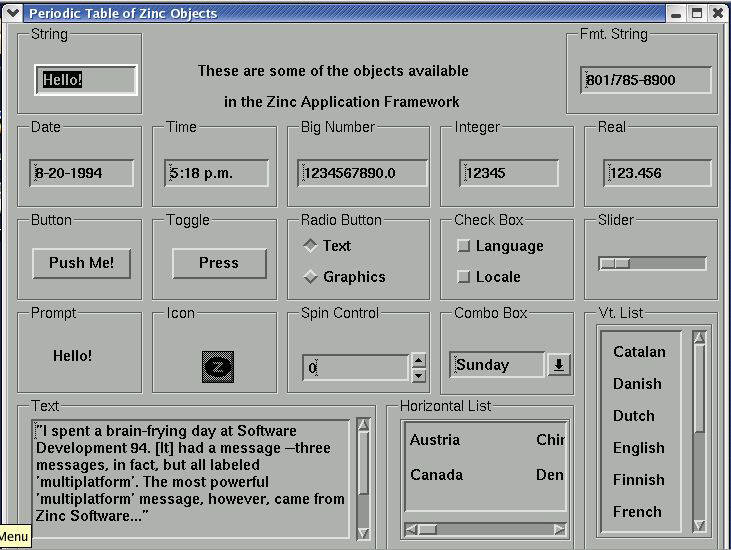This screenshot has width=731, height=550.
Task: Select the Text radio button
Action: point(311,246)
